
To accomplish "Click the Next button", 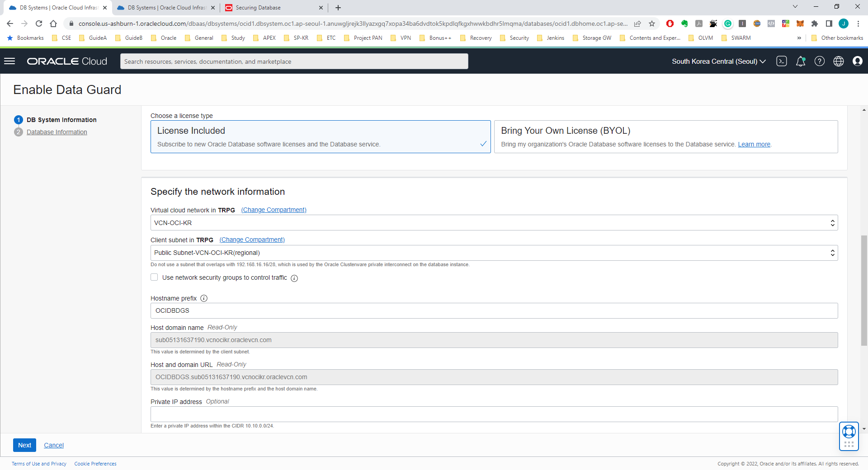I will pos(24,445).
